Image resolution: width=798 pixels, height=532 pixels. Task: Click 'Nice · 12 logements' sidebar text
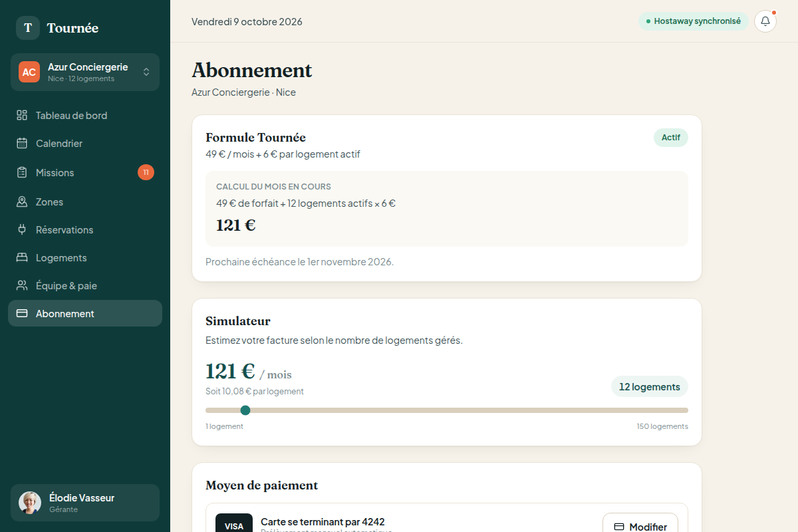click(x=81, y=78)
